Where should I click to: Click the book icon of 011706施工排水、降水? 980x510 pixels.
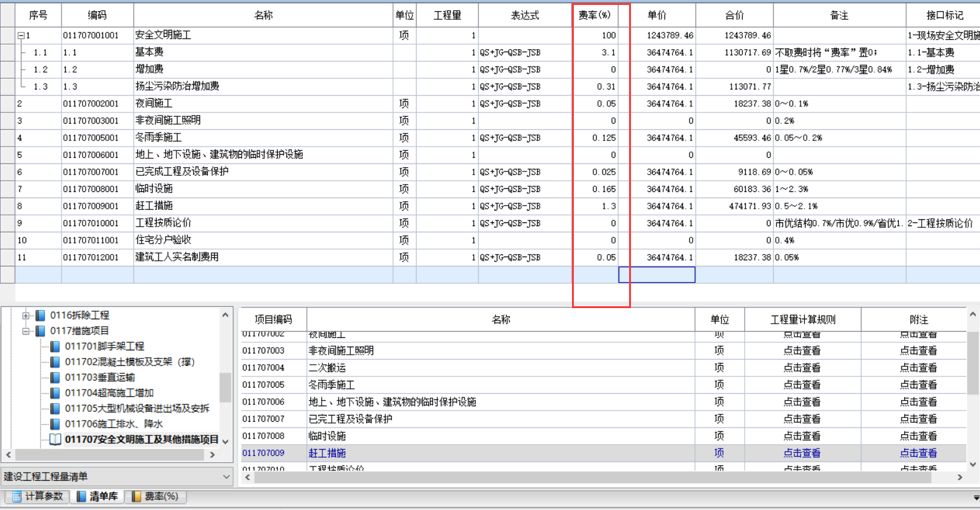coord(55,424)
